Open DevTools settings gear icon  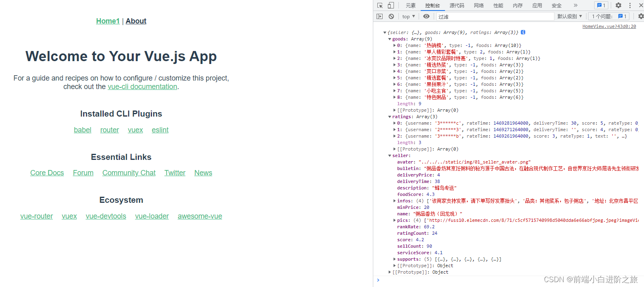point(618,5)
